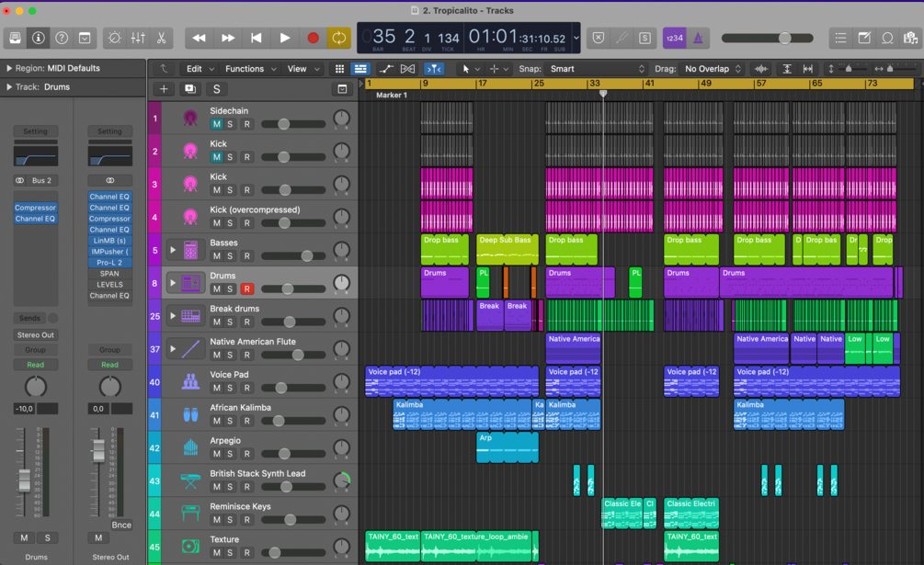Expand the Region: MIDI Defaults section
924x565 pixels.
(x=9, y=68)
